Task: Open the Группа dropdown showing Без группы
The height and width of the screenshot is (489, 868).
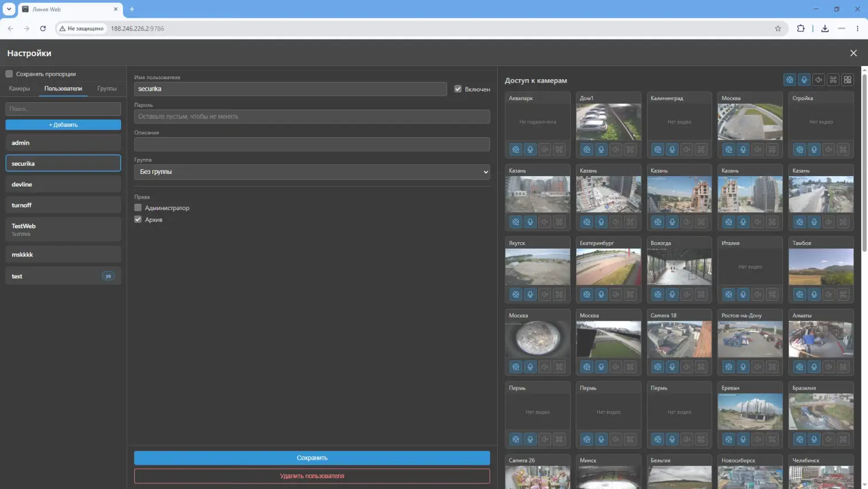Action: pyautogui.click(x=312, y=172)
